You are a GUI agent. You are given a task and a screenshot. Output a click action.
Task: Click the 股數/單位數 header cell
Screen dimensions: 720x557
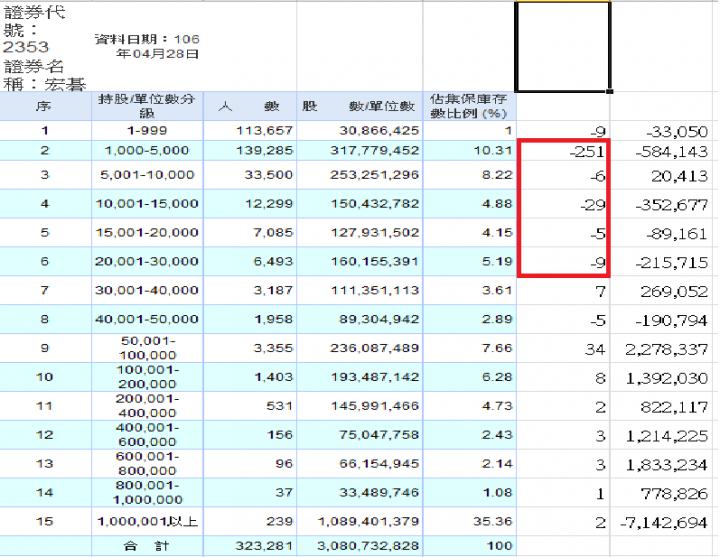(360, 106)
